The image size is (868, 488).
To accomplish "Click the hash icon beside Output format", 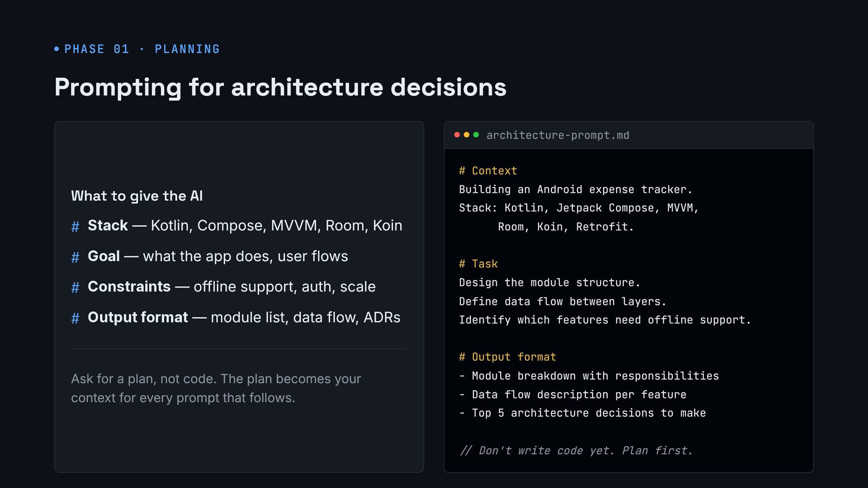I will 75,318.
